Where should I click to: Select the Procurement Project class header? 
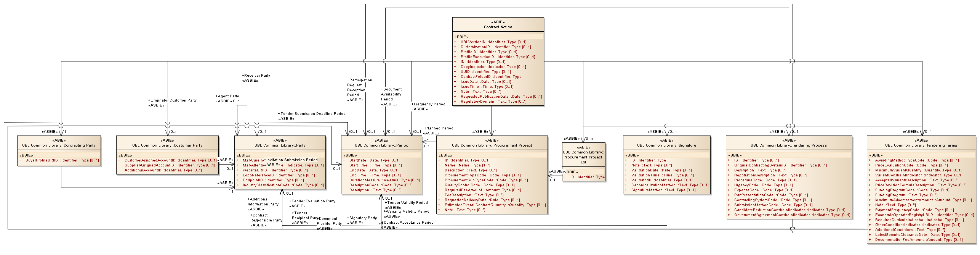tap(492, 145)
